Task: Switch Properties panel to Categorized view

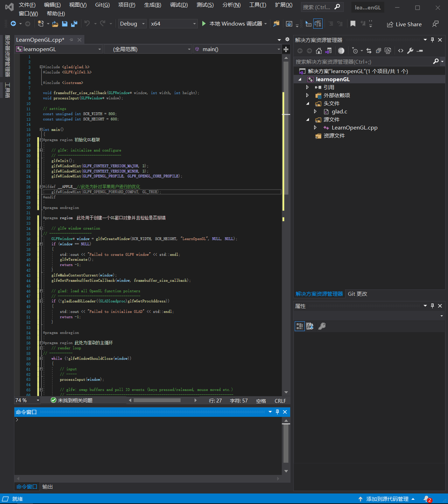Action: coord(300,326)
